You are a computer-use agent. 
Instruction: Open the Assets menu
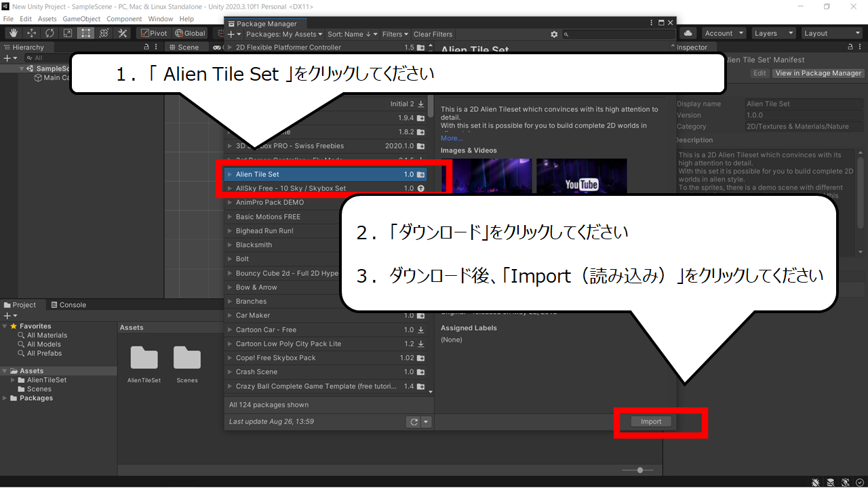click(47, 19)
